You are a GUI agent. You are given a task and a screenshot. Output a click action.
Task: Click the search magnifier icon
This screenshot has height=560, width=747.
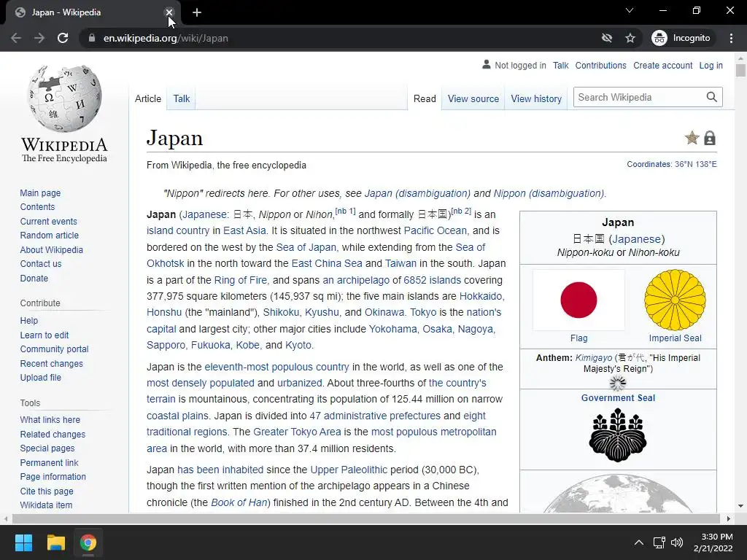pyautogui.click(x=712, y=97)
